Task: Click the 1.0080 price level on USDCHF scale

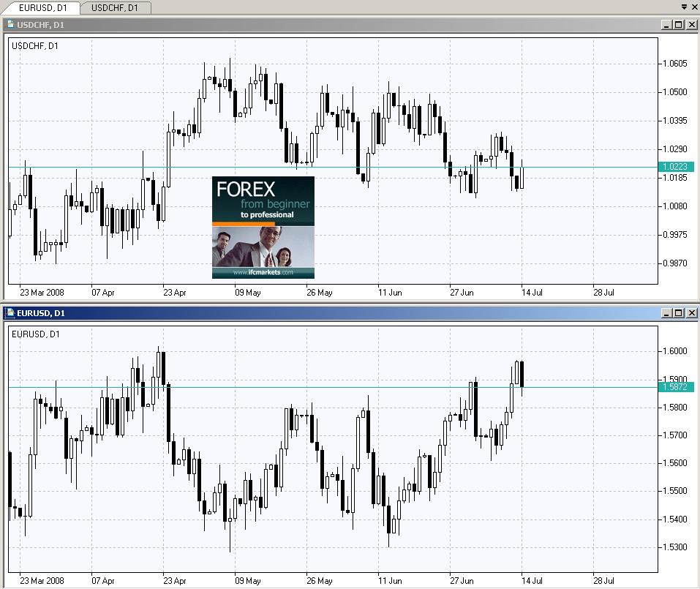Action: 675,206
